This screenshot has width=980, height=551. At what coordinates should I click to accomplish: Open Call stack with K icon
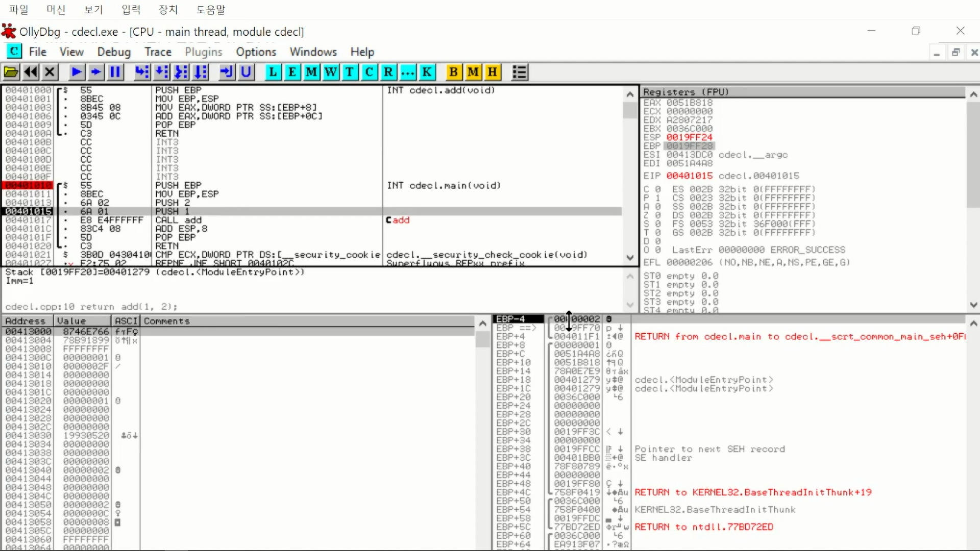click(427, 72)
